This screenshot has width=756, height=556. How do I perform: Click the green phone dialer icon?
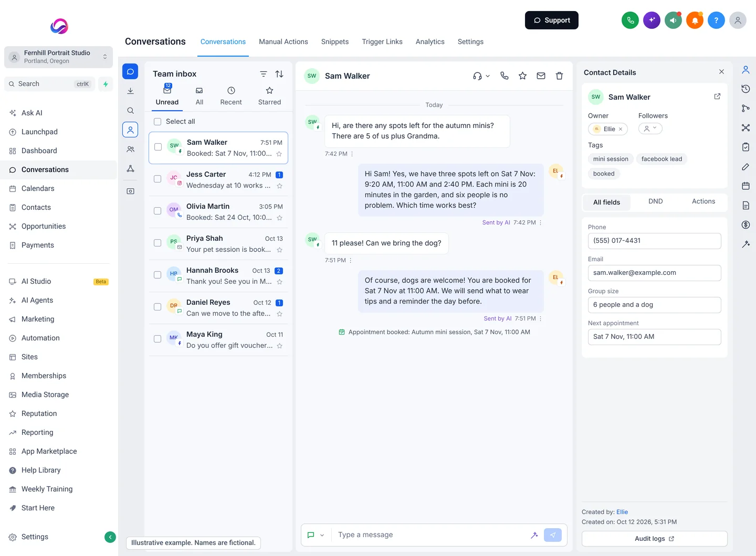(630, 20)
